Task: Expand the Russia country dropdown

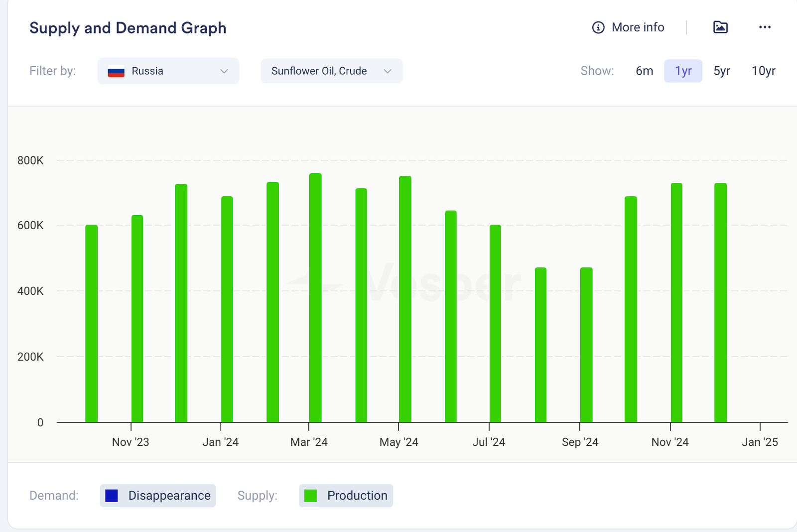Action: (x=168, y=71)
